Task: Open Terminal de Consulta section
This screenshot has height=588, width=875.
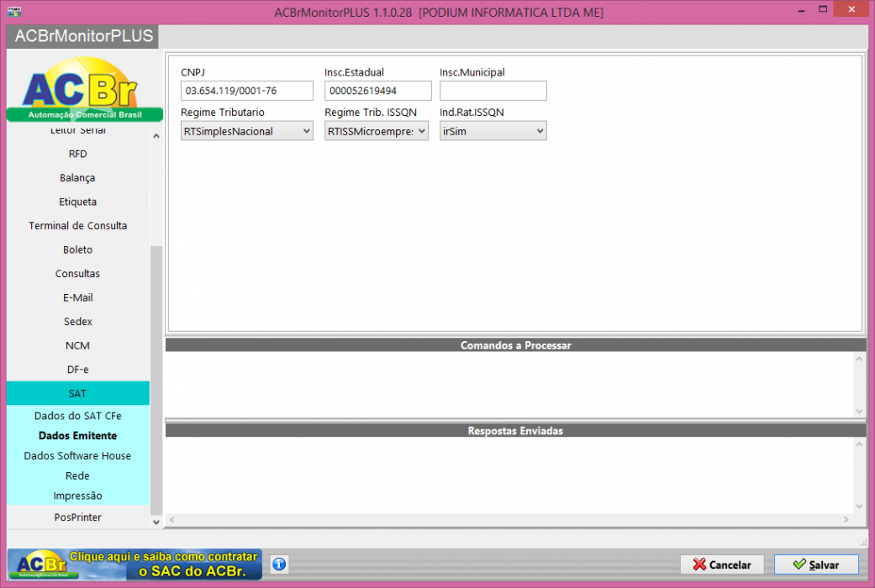Action: click(x=78, y=226)
